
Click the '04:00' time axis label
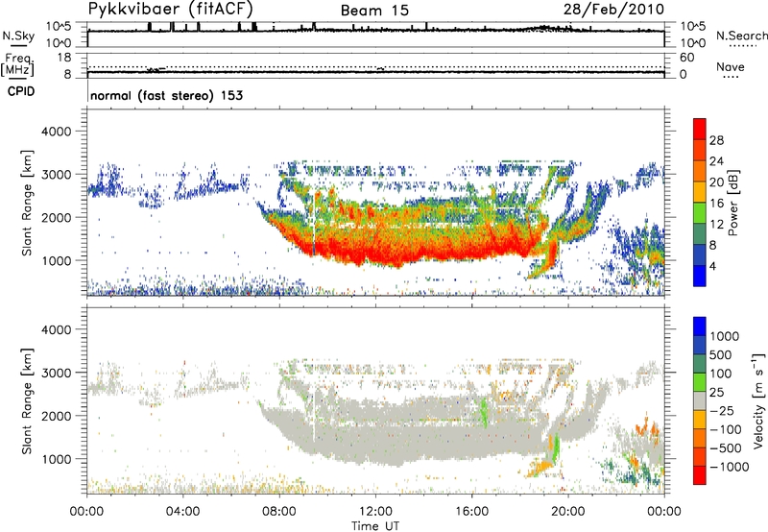tap(183, 512)
